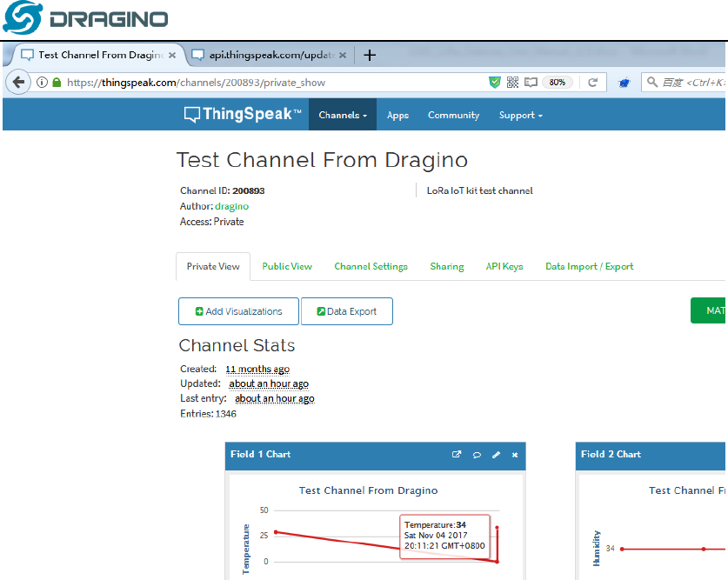Expand the Channels dropdown menu
The width and height of the screenshot is (728, 580).
(343, 115)
